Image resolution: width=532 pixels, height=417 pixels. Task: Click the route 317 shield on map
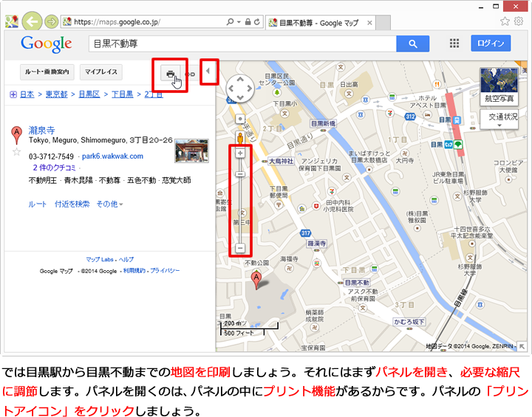(x=305, y=233)
